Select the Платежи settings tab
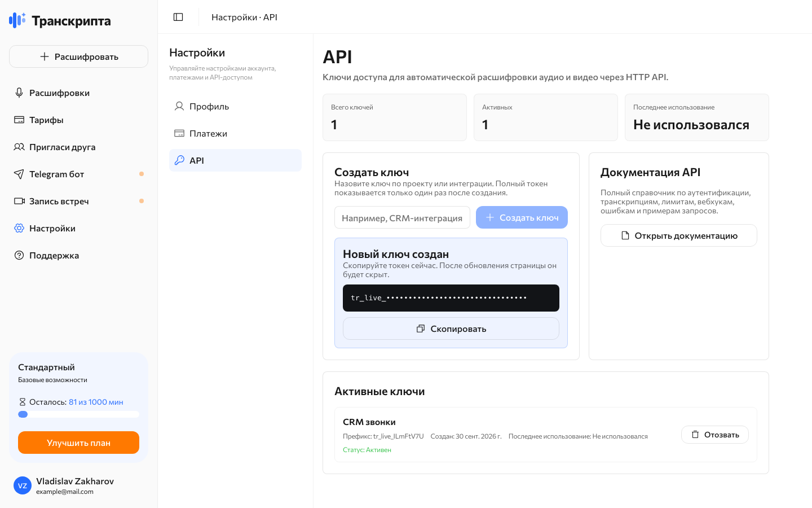This screenshot has width=812, height=508. point(235,133)
